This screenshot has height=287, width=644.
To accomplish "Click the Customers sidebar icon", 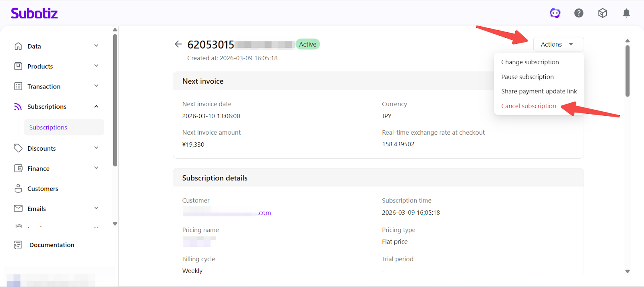I will point(18,189).
